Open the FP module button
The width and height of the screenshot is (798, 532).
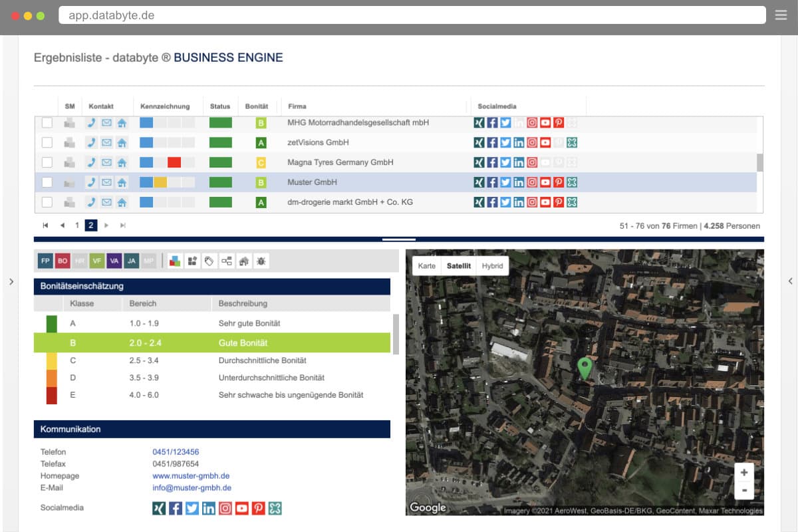click(x=45, y=261)
